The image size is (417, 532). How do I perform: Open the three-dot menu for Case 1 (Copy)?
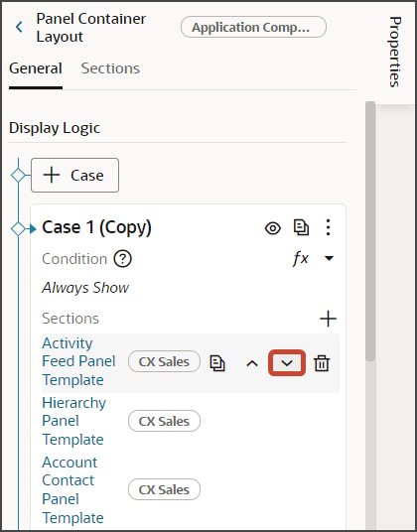click(328, 227)
